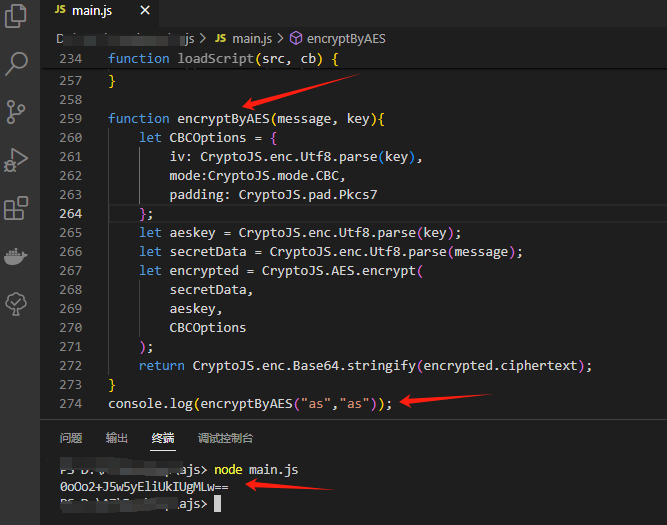Open the Search view in activity bar

pyautogui.click(x=17, y=64)
